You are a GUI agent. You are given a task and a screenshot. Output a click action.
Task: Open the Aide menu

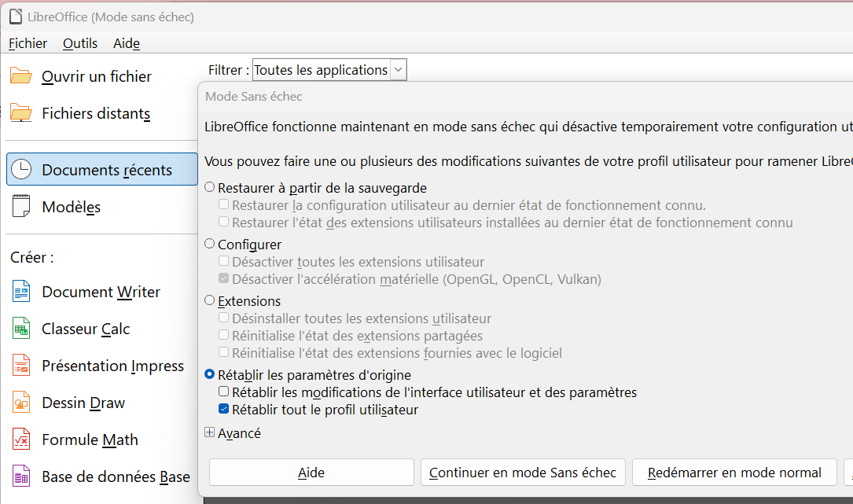pos(127,43)
